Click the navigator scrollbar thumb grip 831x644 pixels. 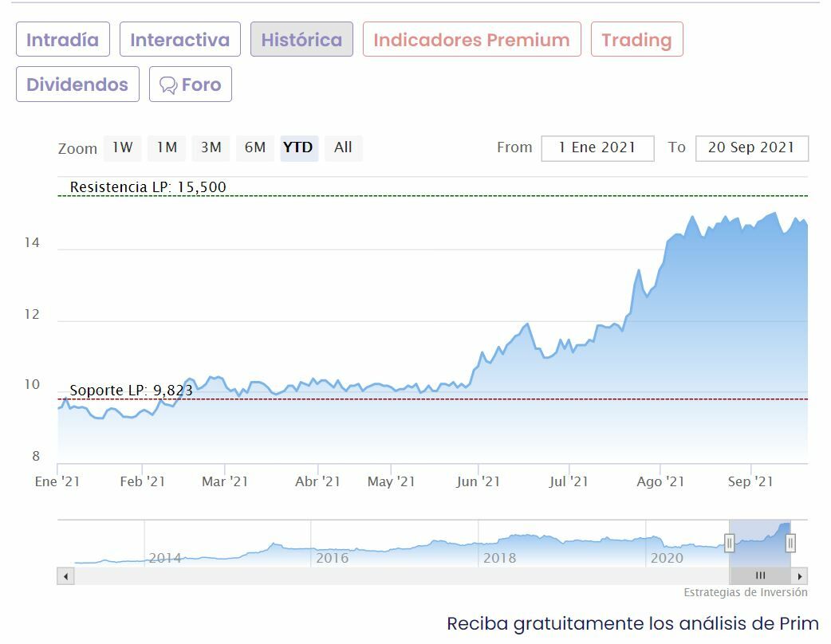[760, 575]
